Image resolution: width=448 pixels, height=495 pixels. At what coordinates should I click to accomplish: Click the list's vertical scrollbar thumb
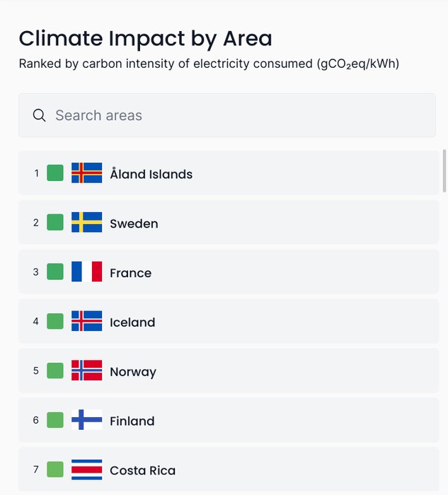click(445, 171)
